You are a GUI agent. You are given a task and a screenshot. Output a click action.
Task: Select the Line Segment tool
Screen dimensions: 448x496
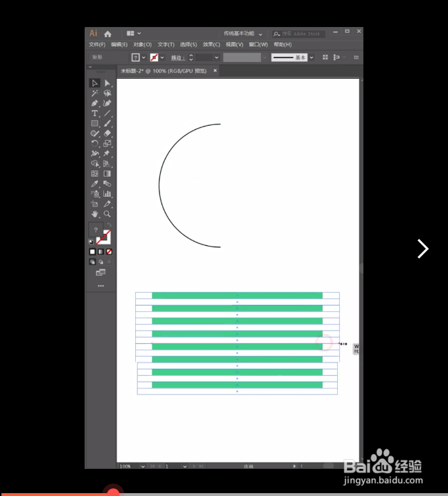click(107, 113)
